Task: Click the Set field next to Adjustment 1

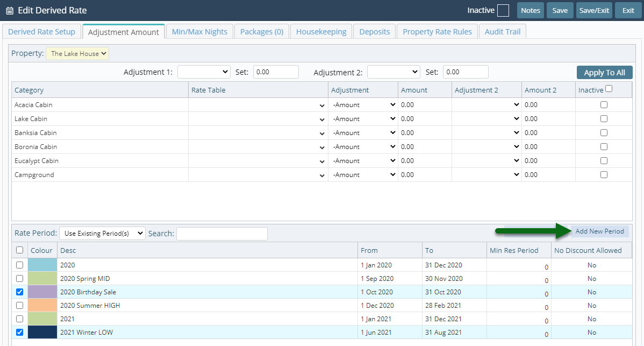Action: 276,72
